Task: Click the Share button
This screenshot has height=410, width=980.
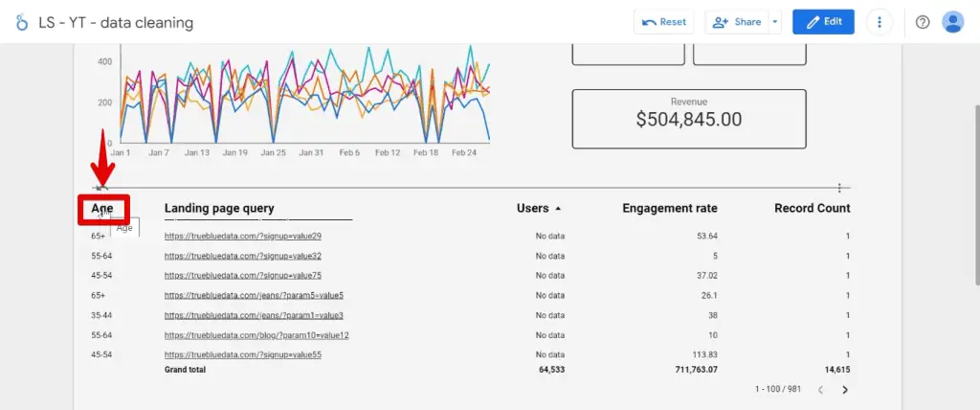Action: (736, 22)
